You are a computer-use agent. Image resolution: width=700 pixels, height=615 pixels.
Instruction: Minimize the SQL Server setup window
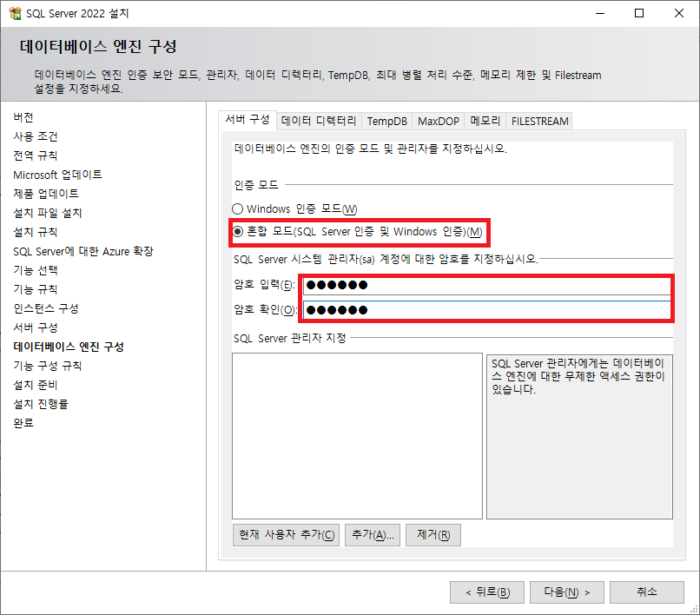[600, 13]
